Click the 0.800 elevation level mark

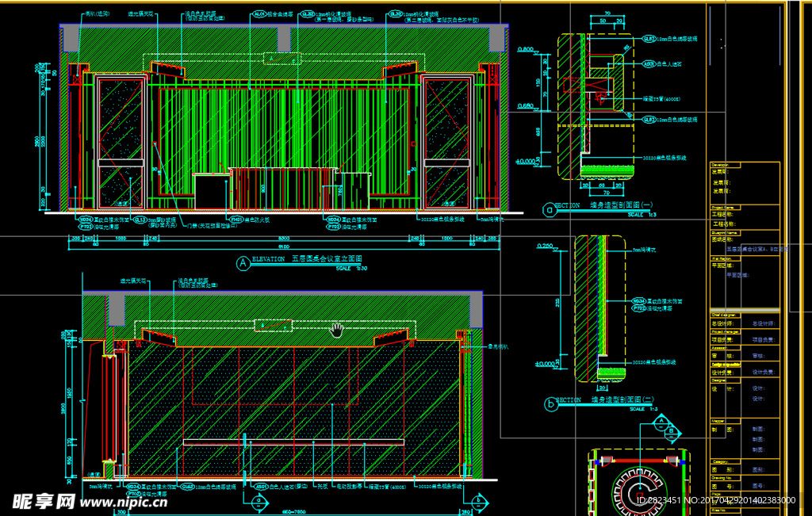[525, 49]
